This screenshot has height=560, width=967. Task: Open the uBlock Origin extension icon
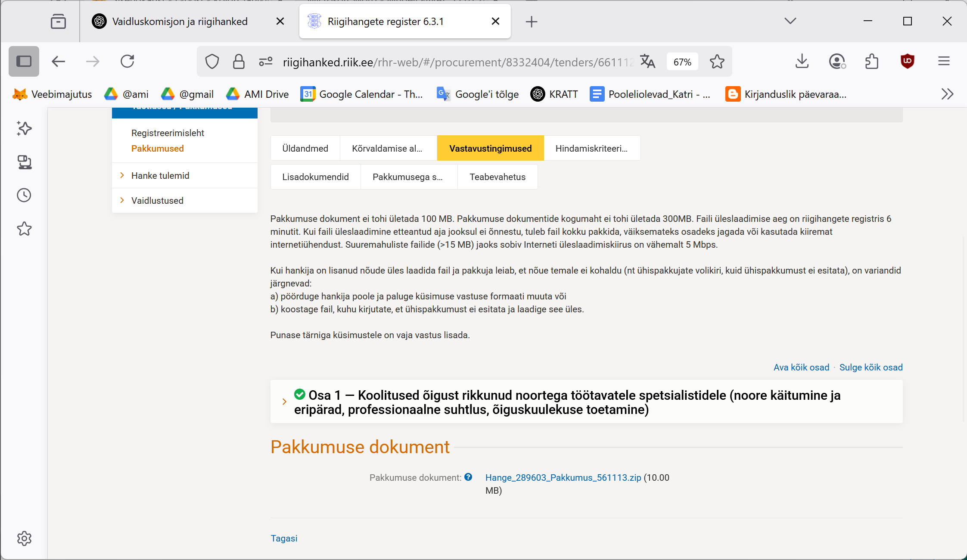tap(908, 62)
